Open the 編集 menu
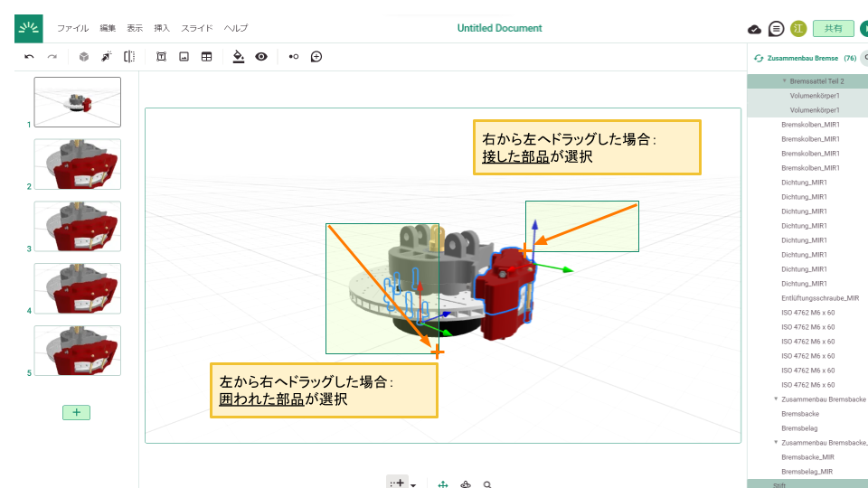This screenshot has width=868, height=488. coord(108,28)
